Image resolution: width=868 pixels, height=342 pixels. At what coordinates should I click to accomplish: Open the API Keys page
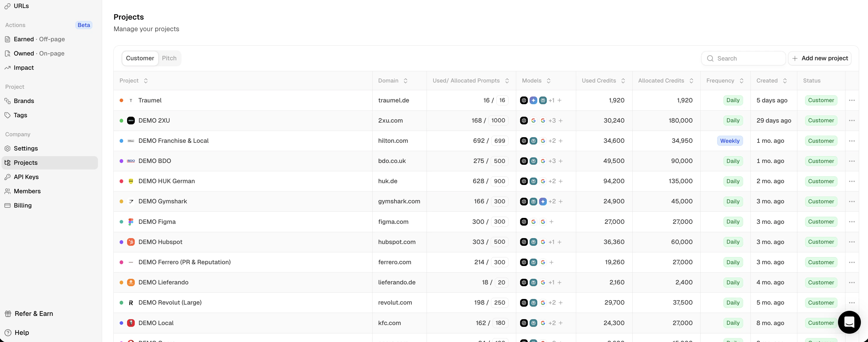[26, 177]
